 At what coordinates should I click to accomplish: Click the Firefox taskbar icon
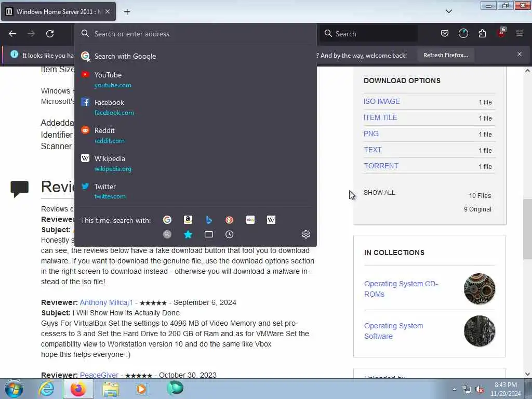click(78, 389)
